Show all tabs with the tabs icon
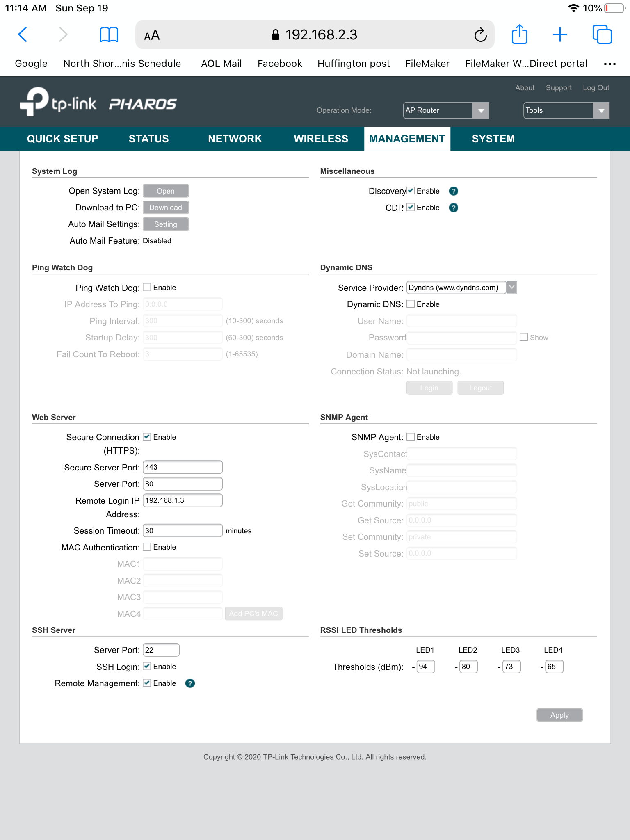The height and width of the screenshot is (840, 630). pos(602,34)
